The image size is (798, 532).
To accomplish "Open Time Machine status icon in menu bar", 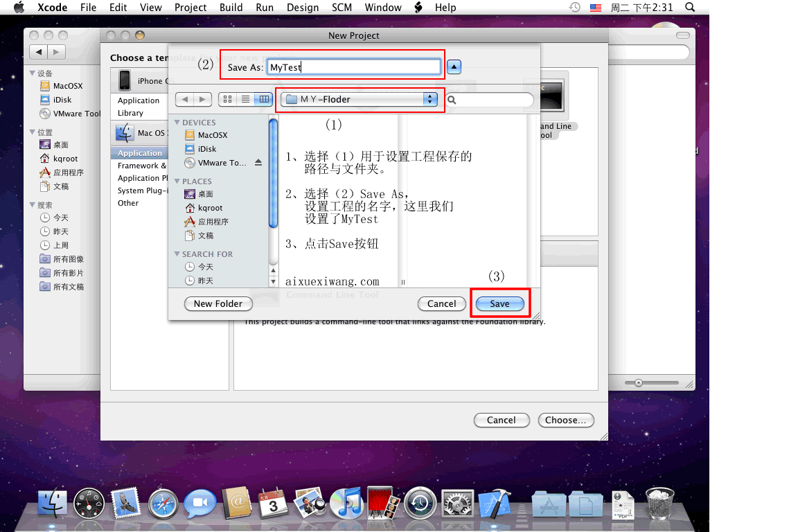I will 574,7.
